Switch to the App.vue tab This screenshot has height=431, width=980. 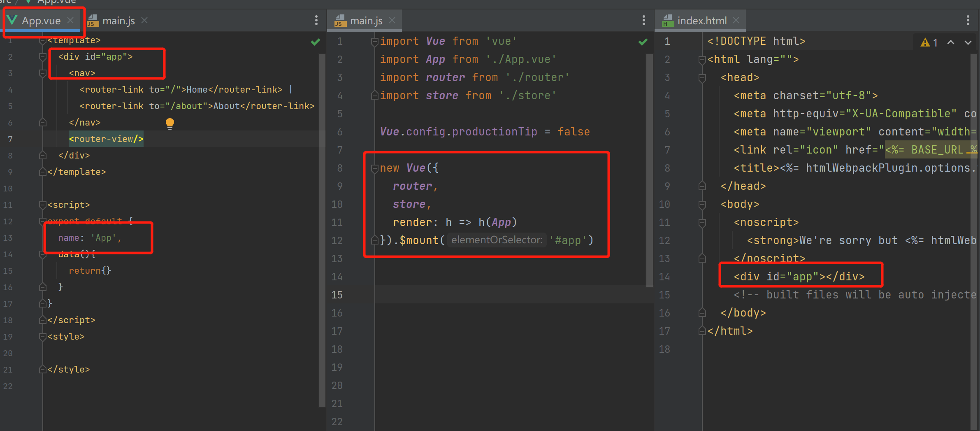(x=41, y=21)
